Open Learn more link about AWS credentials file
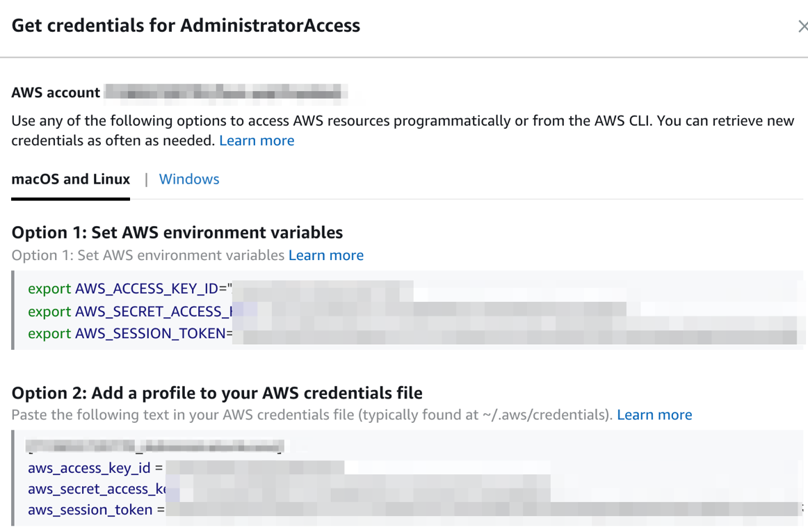Screen dimensions: 808x532 [654, 414]
